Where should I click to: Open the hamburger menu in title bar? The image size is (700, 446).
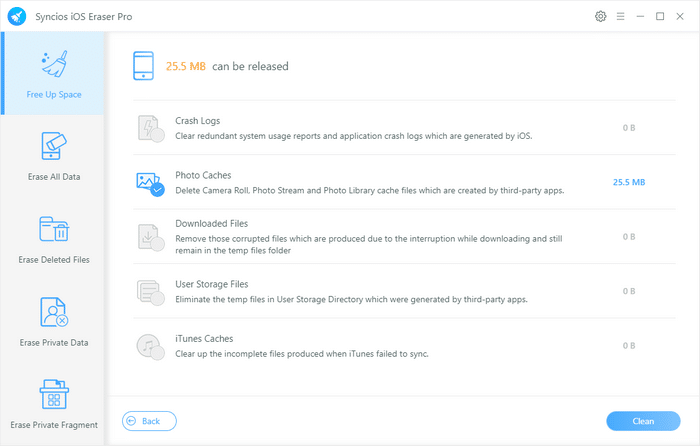(620, 16)
